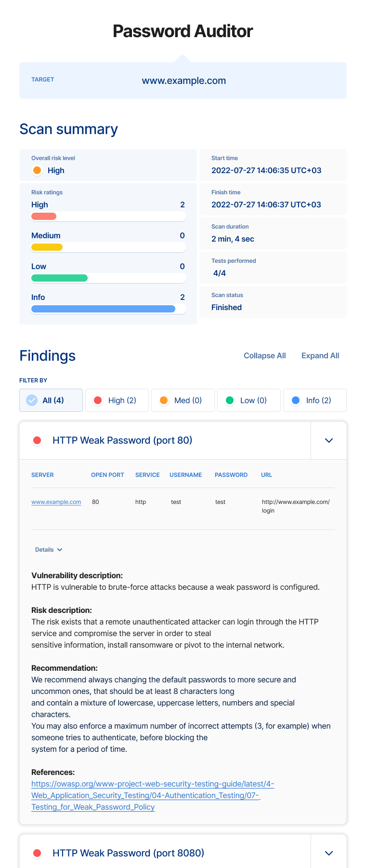Click Expand All findings

(320, 355)
